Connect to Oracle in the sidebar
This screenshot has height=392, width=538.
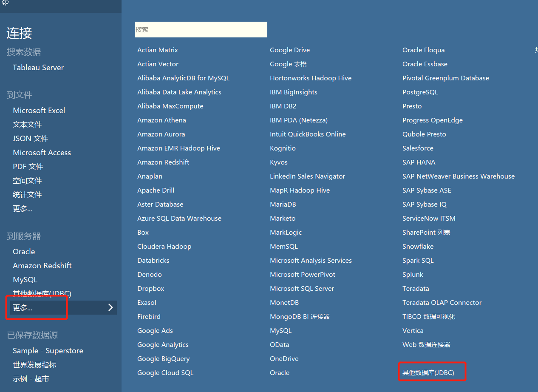point(24,252)
